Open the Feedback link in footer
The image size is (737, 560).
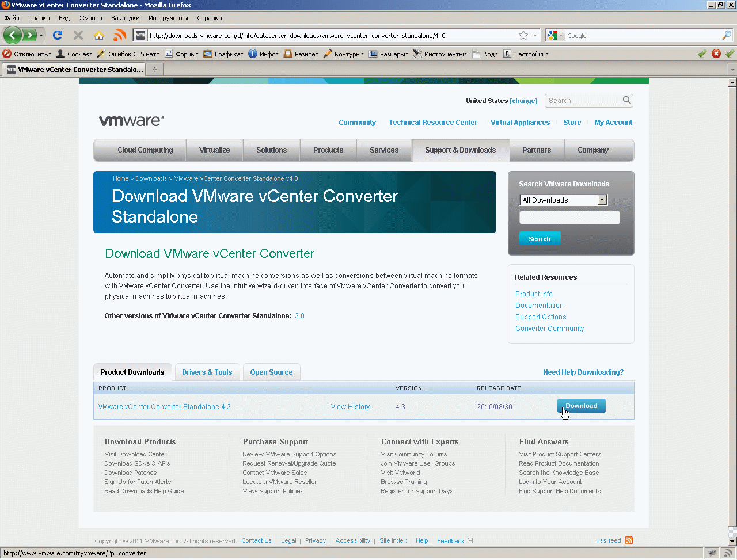pyautogui.click(x=450, y=541)
